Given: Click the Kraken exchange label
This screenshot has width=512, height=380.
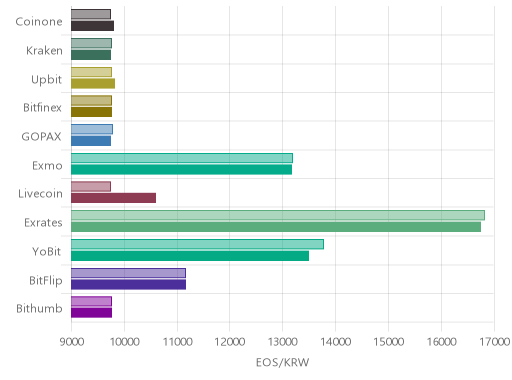Looking at the screenshot, I should [x=44, y=51].
